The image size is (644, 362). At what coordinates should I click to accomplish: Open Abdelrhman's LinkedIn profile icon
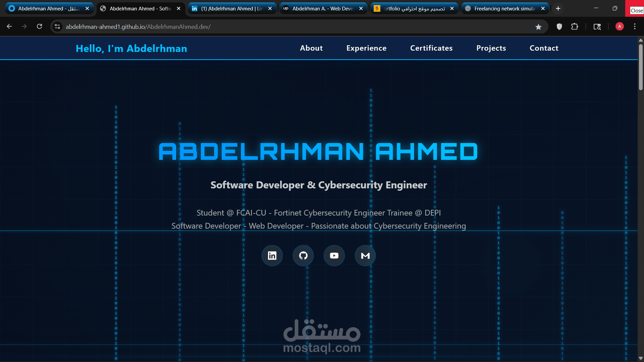(x=272, y=255)
